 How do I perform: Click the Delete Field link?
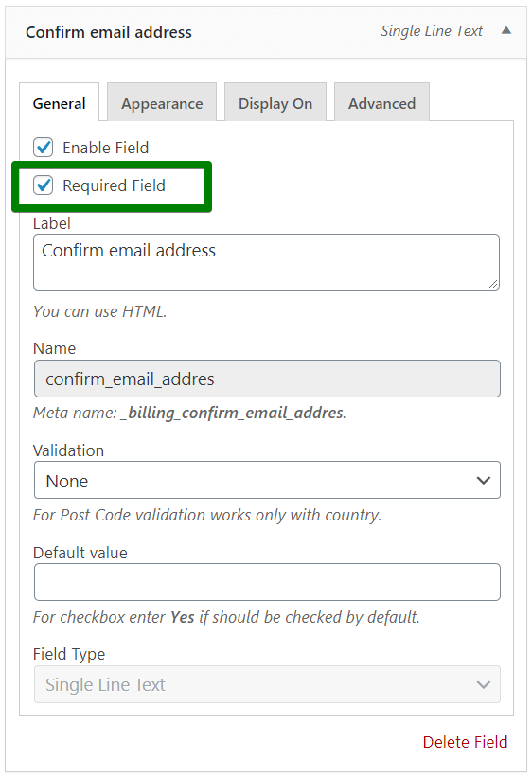point(465,742)
